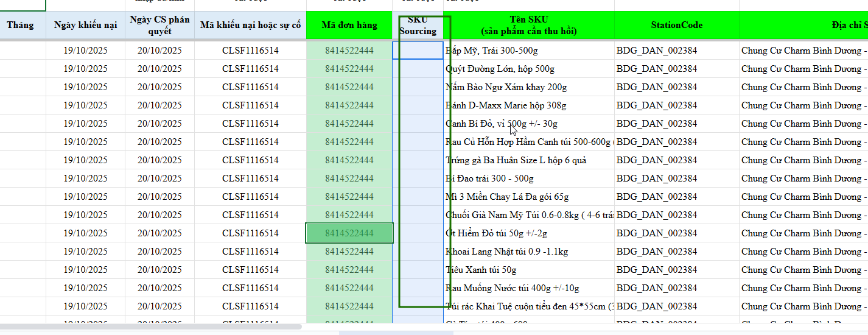Click CLSF1116514 in the Rau Muống Nước row
The height and width of the screenshot is (335, 868).
pyautogui.click(x=250, y=288)
